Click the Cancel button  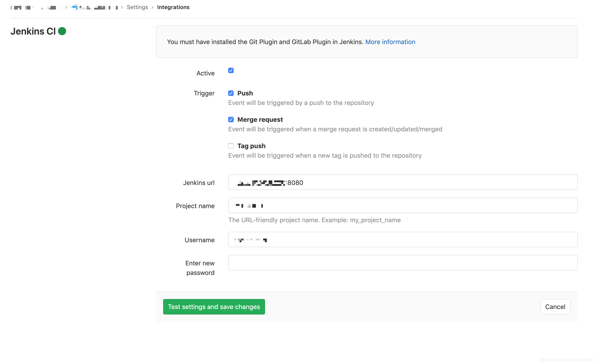point(555,306)
